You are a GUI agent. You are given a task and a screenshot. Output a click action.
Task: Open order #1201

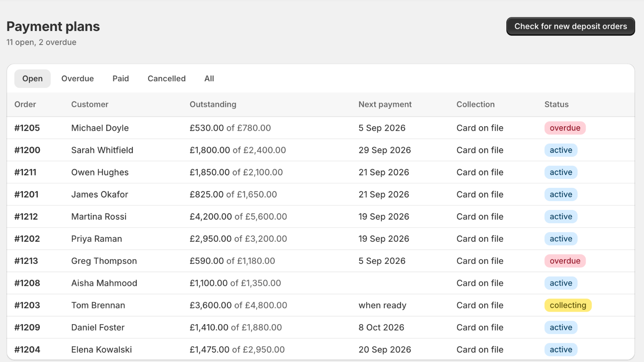(27, 194)
